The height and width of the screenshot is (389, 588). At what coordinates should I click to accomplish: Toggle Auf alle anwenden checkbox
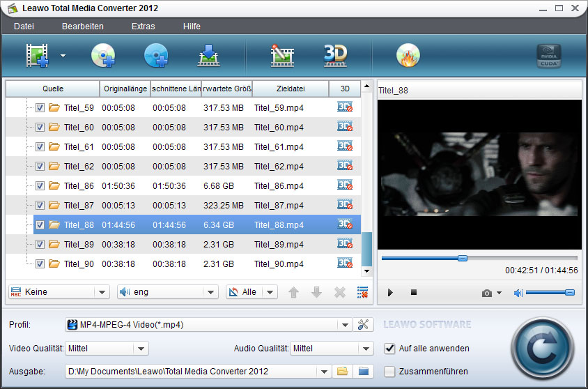point(389,348)
